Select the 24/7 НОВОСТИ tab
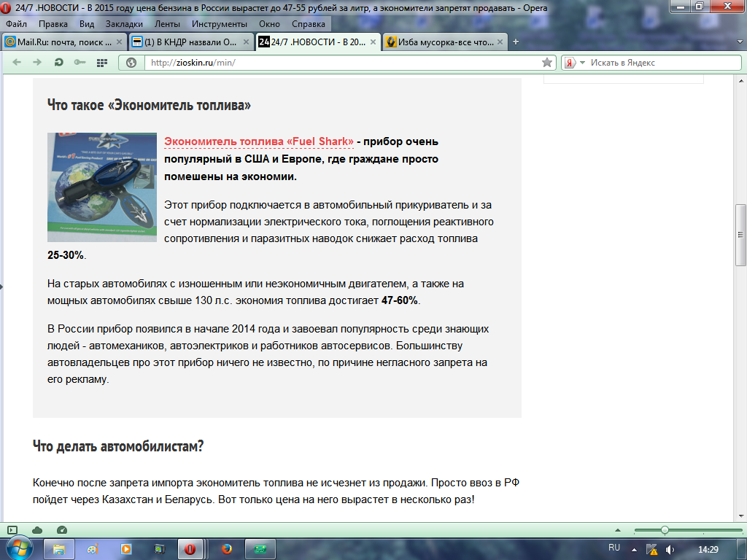The image size is (747, 560). pos(318,42)
